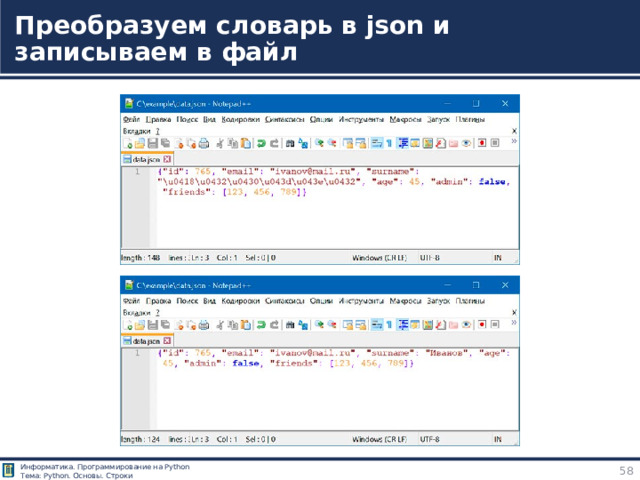640x480 pixels.
Task: Select data.json tab in lower Notepad++ window
Action: (x=147, y=340)
